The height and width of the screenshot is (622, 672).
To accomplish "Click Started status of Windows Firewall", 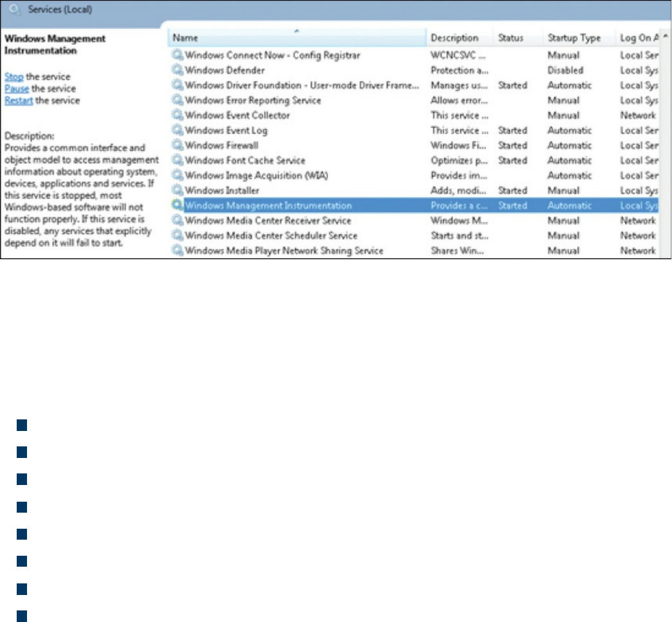I will [x=513, y=145].
